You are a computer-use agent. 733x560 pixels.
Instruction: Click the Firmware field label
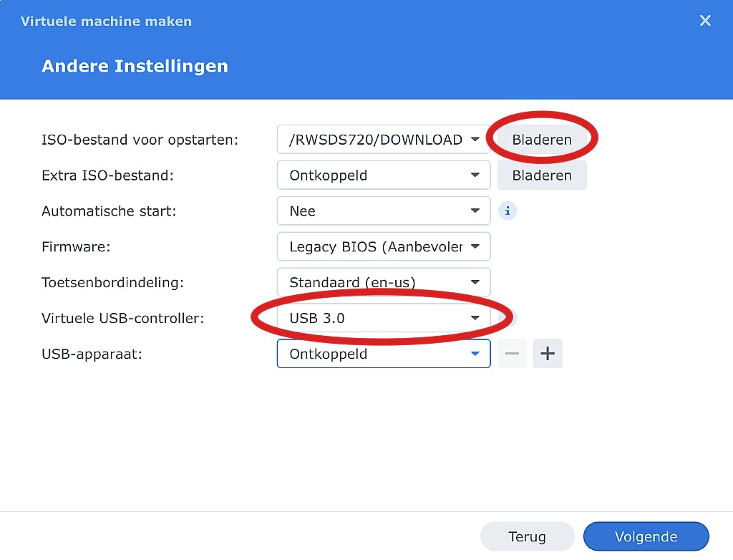point(75,247)
